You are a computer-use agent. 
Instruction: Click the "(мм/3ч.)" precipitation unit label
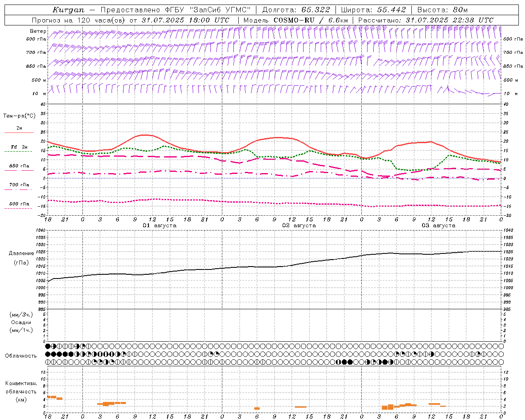pyautogui.click(x=21, y=315)
